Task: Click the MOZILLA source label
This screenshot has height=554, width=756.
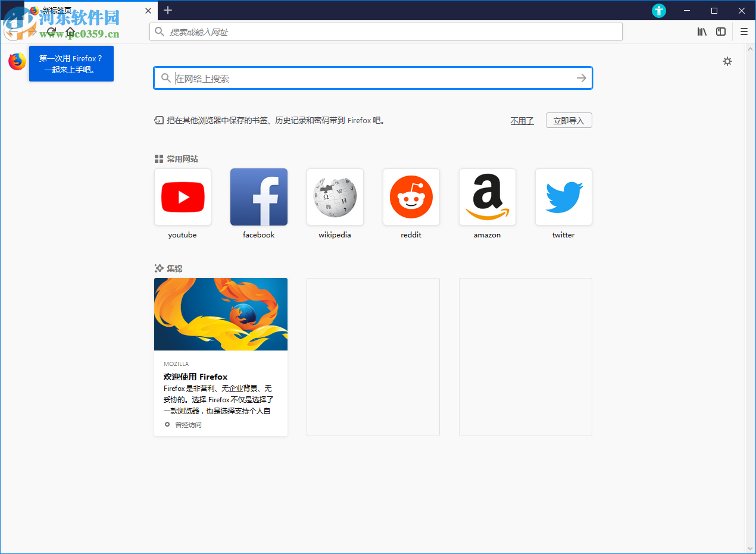Action: 176,364
